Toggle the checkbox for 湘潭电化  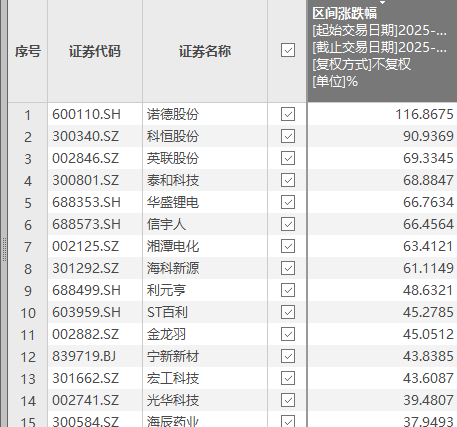tap(288, 246)
